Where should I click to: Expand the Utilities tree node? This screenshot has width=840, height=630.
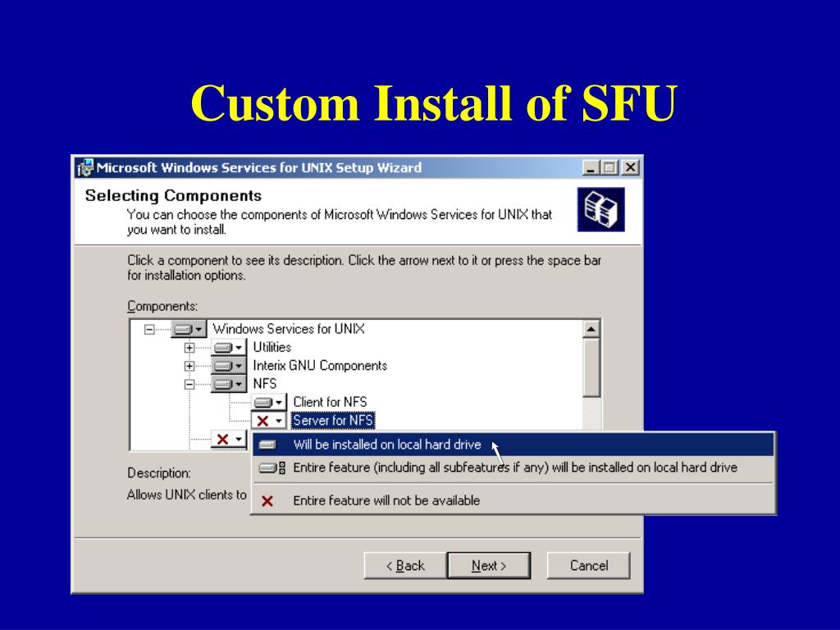[x=189, y=348]
